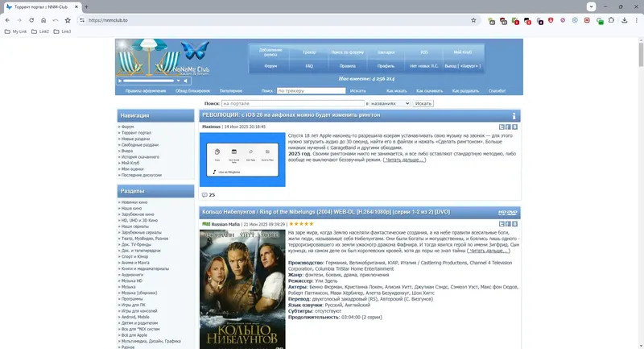Open 'Поиск по форуму' in header menu
Image resolution: width=644 pixels, height=349 pixels.
point(348,52)
